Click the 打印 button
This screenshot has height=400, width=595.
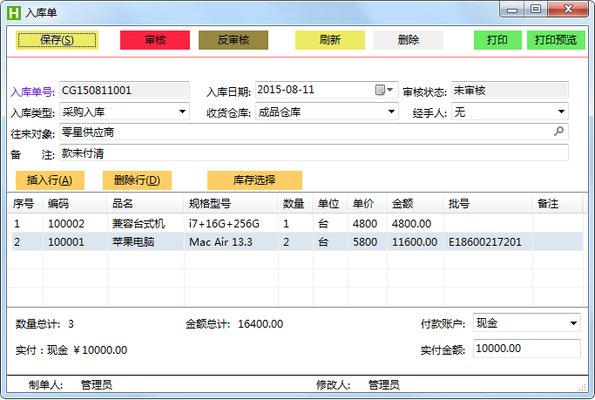[x=497, y=40]
